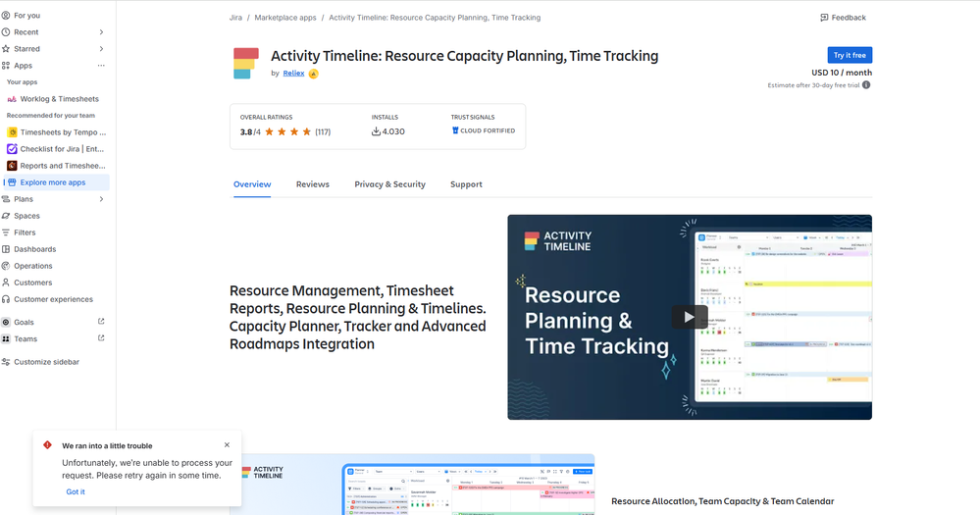Open Timesheets by Tempo app
This screenshot has width=980, height=515.
(x=56, y=132)
